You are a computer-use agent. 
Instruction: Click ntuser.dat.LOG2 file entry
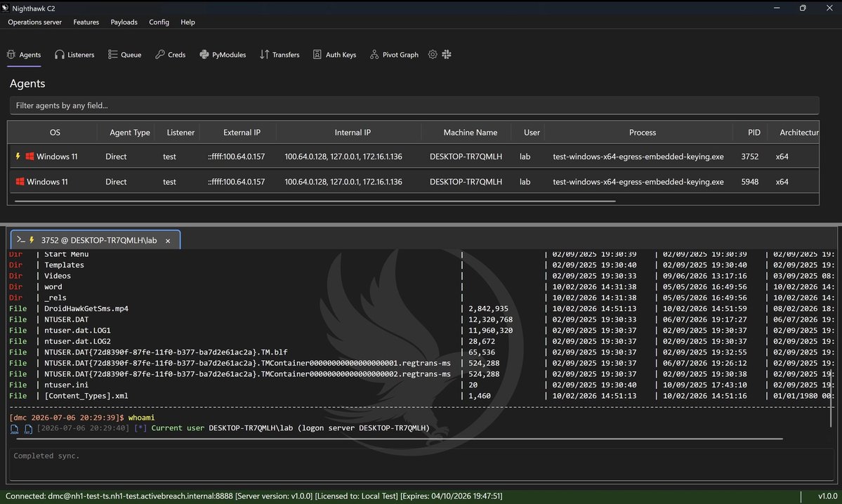point(77,341)
